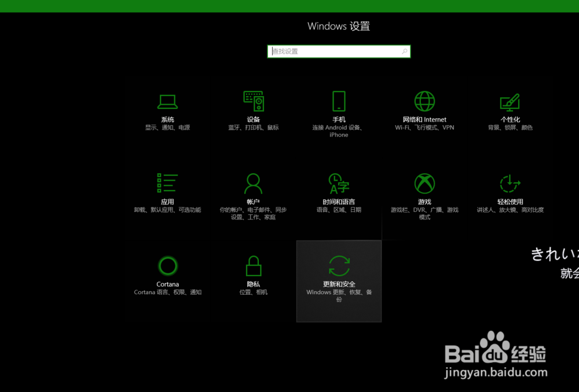Click the text "游戏栏、DVR、广播、游戏模式"

click(424, 213)
